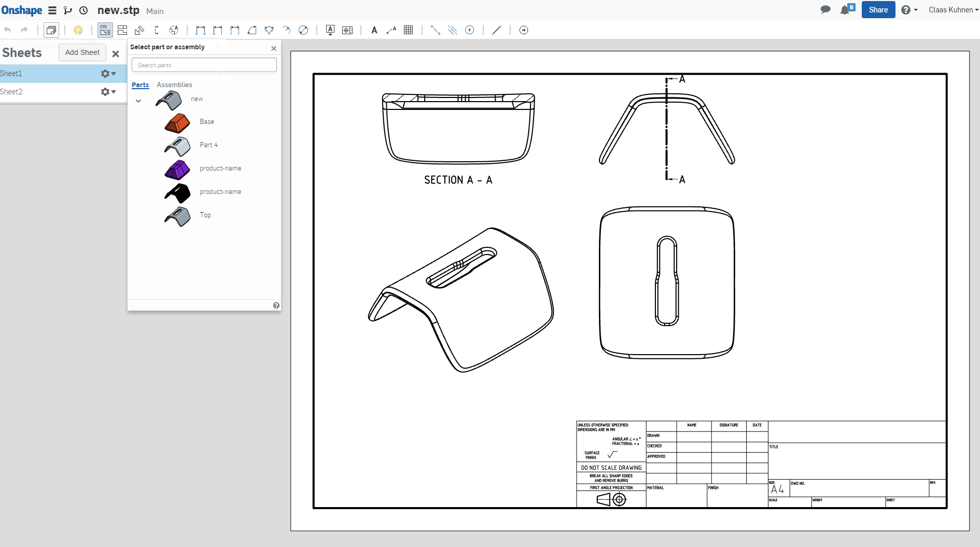Open the hamburger document menu
The image size is (980, 547).
[52, 10]
